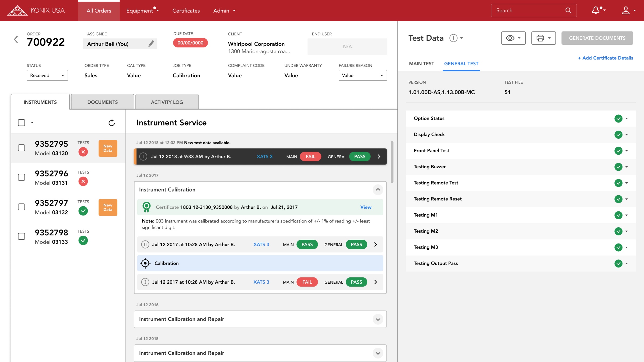Screen dimensions: 644x362
Task: Click the search magnifier icon
Action: pyautogui.click(x=568, y=11)
